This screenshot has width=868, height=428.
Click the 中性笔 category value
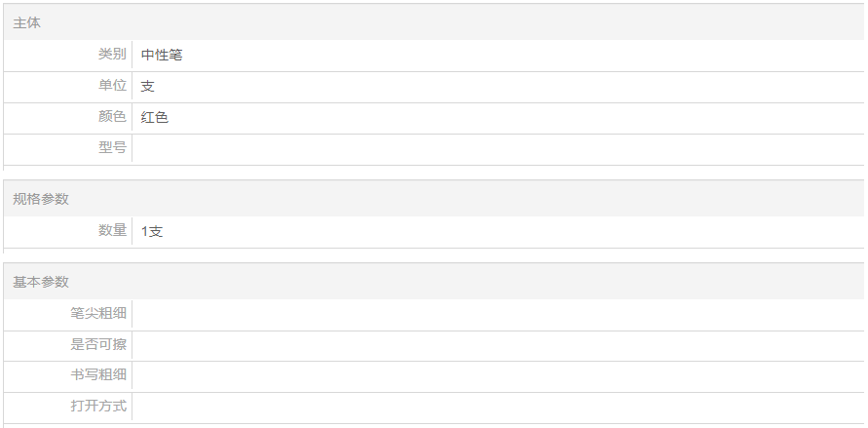[162, 55]
